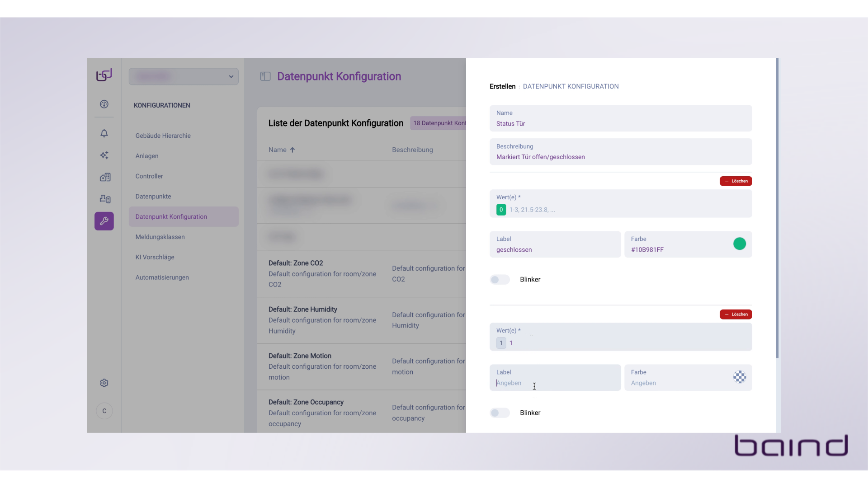Enable Blinker toggle for geschlossen value

[500, 280]
